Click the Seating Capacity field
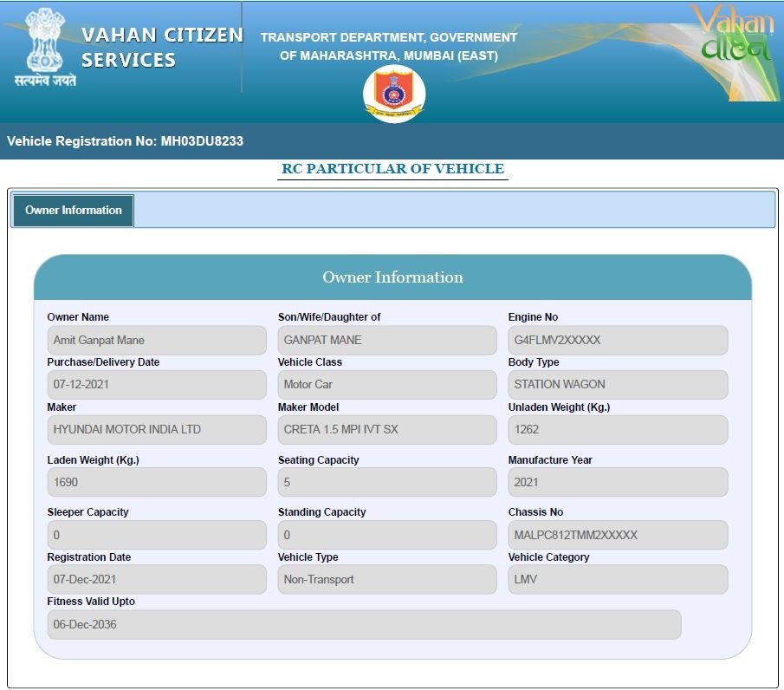Viewport: 784px width, 690px height. pos(387,482)
